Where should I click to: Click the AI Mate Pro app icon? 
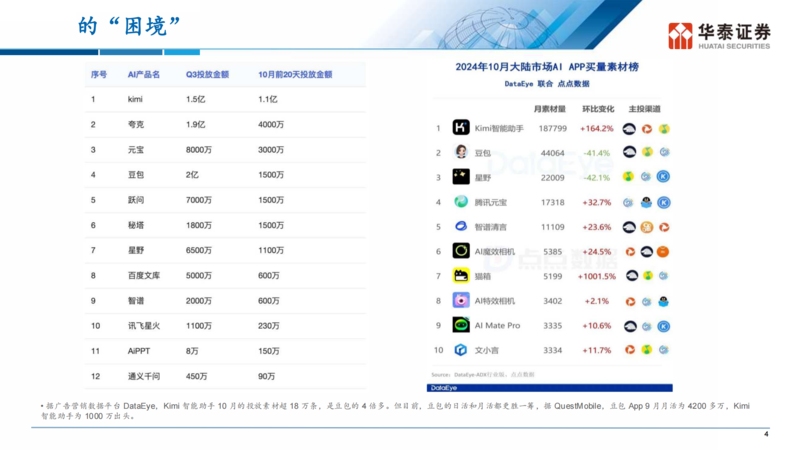coord(461,325)
